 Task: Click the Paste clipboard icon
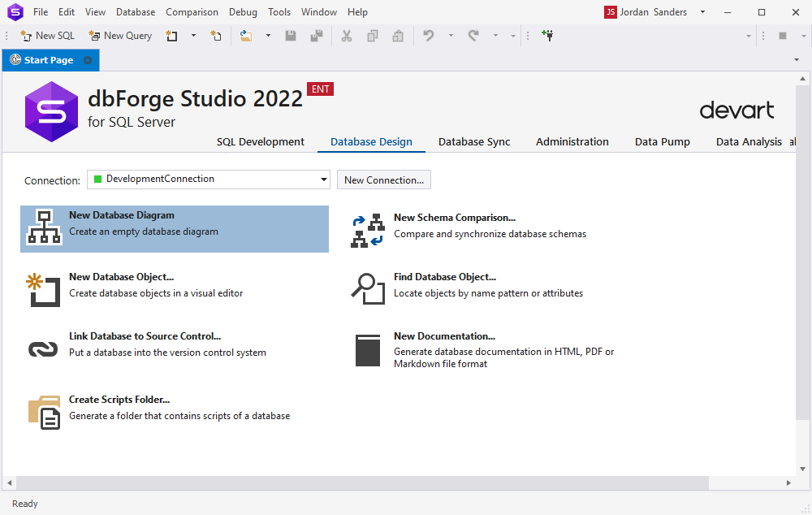pos(398,36)
